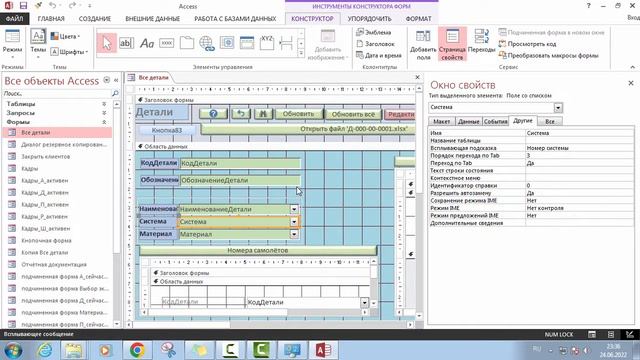This screenshot has width=640, height=360.
Task: Open the navigation pane options dropdown
Action: (x=107, y=80)
